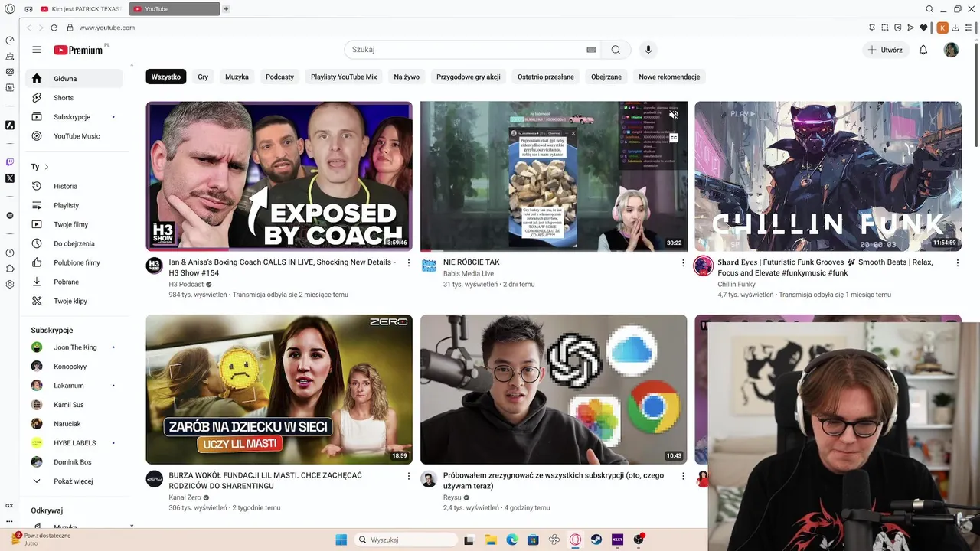Take a snapshot with the toolbar capture icon
Image resolution: width=980 pixels, height=551 pixels.
[x=884, y=28]
